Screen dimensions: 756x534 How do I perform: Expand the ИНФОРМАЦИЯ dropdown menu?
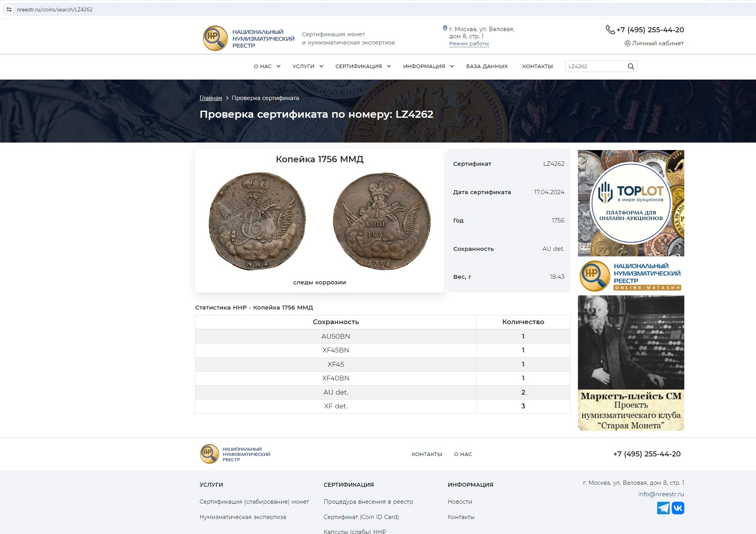(428, 67)
